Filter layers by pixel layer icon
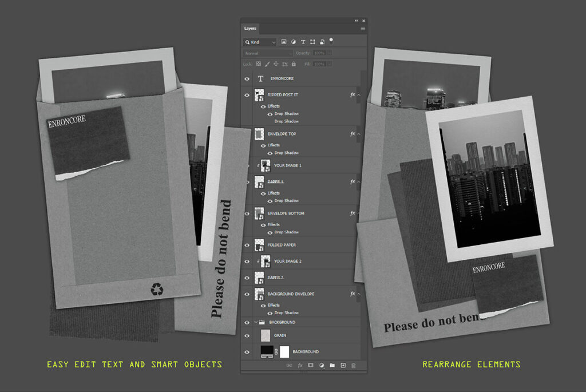This screenshot has height=392, width=586. point(283,42)
